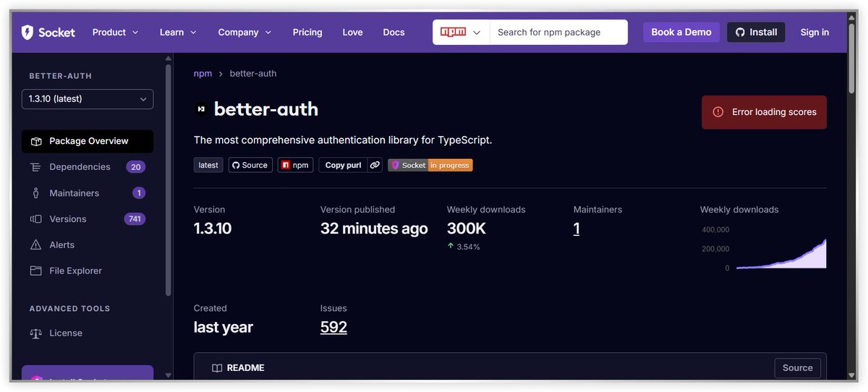Open the Maintainers sidebar section
The height and width of the screenshot is (392, 868).
(88, 193)
